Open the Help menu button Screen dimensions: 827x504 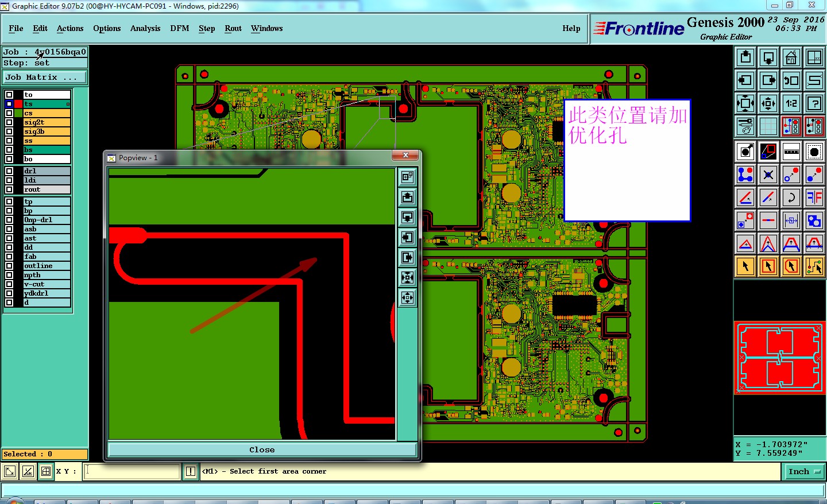click(571, 28)
